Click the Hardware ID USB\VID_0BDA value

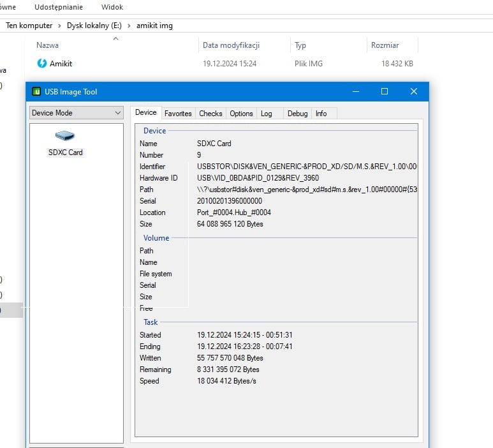(x=258, y=178)
